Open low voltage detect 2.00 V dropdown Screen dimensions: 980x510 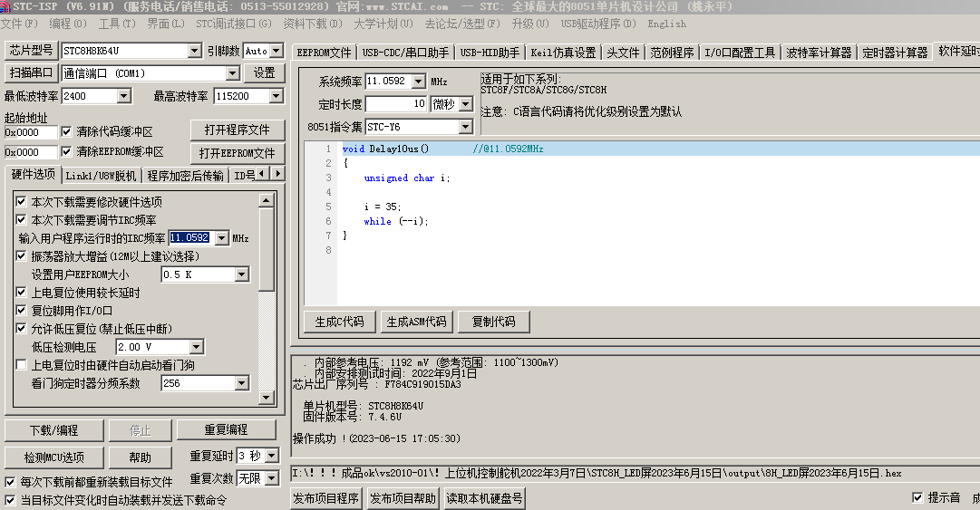[196, 347]
